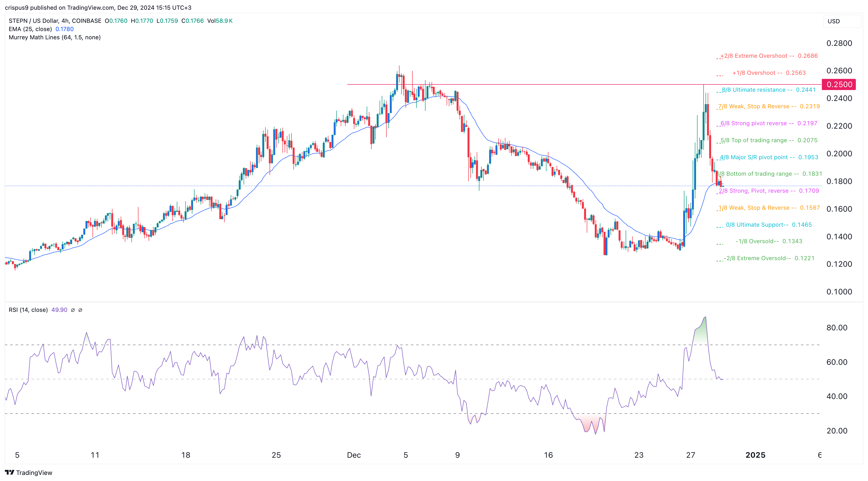Click the low price L0.1759
868x481 pixels.
tap(167, 21)
